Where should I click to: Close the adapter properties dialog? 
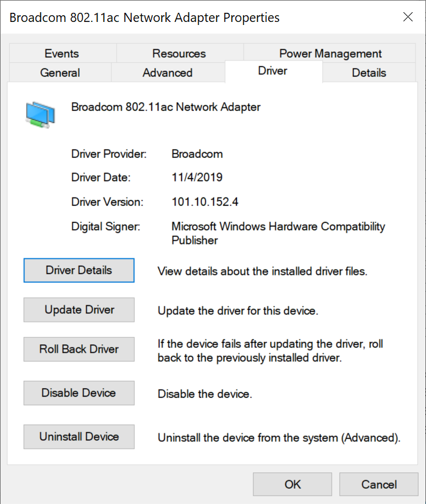tap(408, 16)
